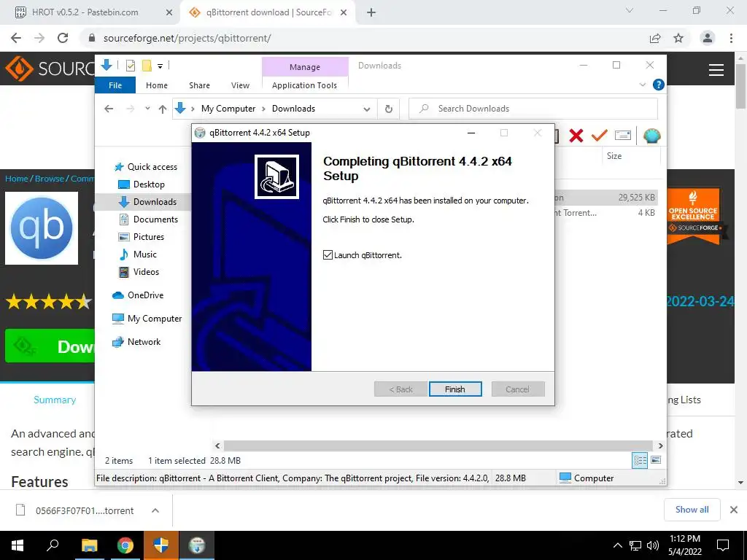Expand Explorer recent locations dropdown
The height and width of the screenshot is (560, 747).
[x=147, y=109]
